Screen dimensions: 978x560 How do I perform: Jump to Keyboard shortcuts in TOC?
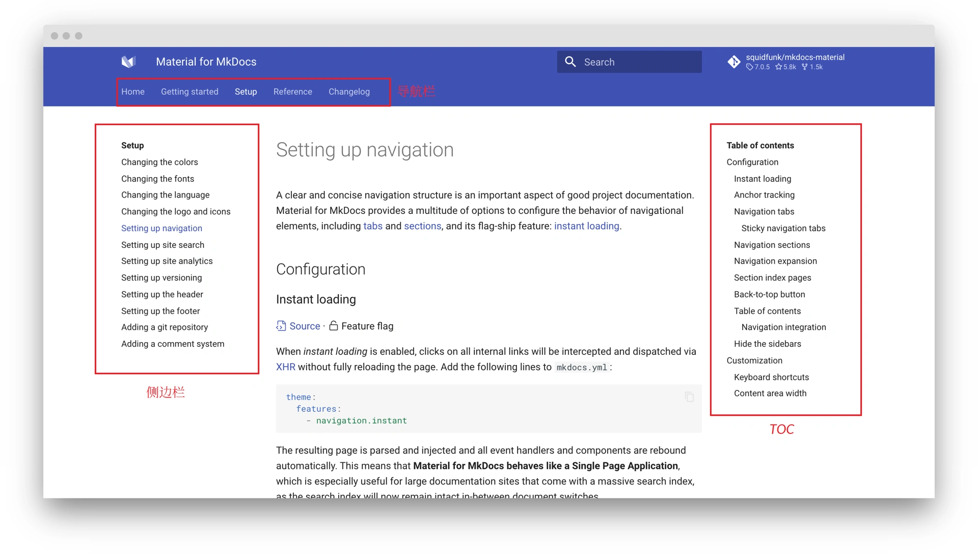pos(771,377)
